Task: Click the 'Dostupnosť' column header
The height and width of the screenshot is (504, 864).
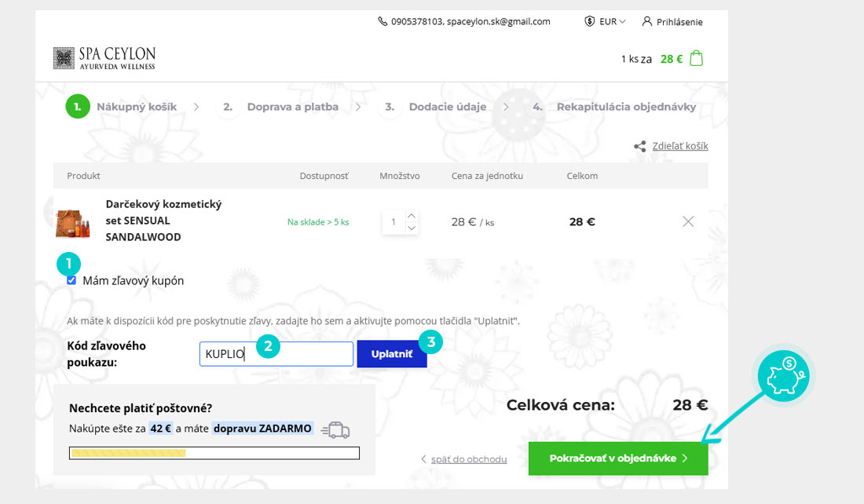Action: [x=324, y=176]
